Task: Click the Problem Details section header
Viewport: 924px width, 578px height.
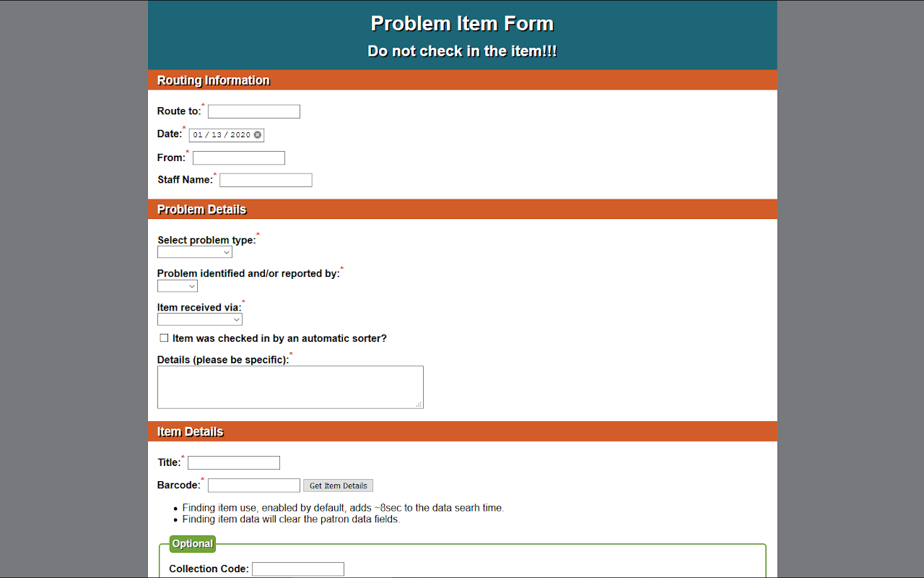Action: click(202, 210)
